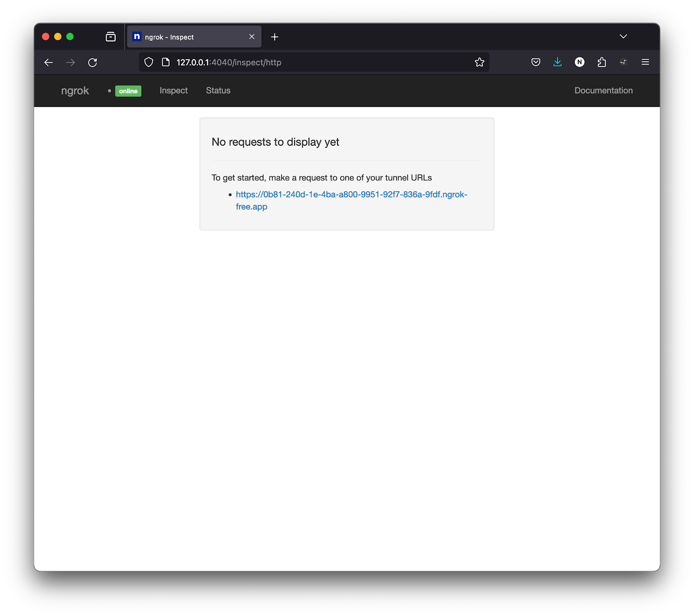Open the Documentation link
Image resolution: width=694 pixels, height=616 pixels.
tap(603, 91)
